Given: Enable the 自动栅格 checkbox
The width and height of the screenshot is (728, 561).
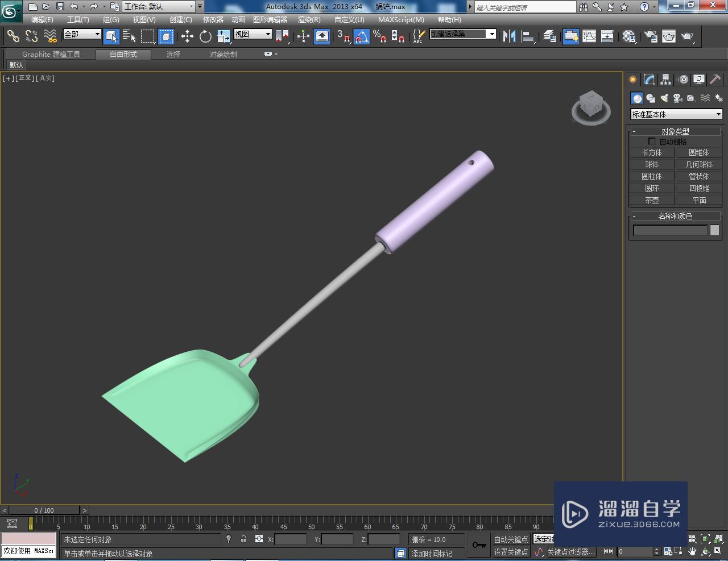Looking at the screenshot, I should click(x=652, y=142).
